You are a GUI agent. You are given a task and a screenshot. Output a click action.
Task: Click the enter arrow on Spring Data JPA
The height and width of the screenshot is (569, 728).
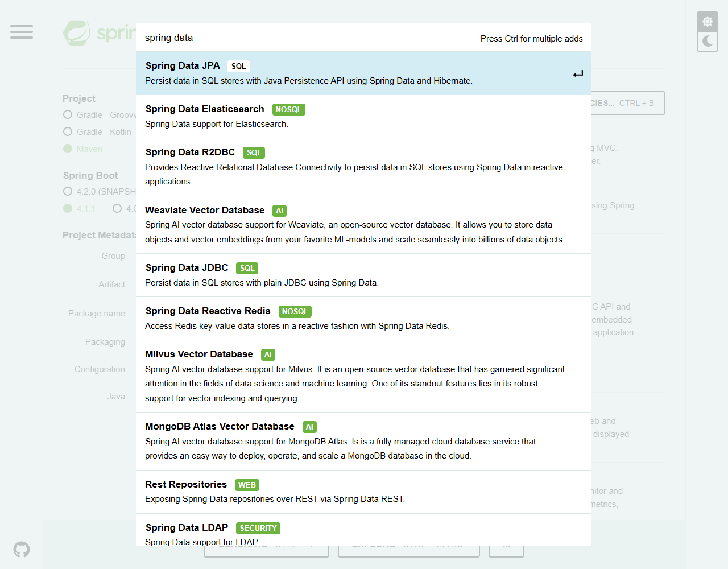[578, 74]
